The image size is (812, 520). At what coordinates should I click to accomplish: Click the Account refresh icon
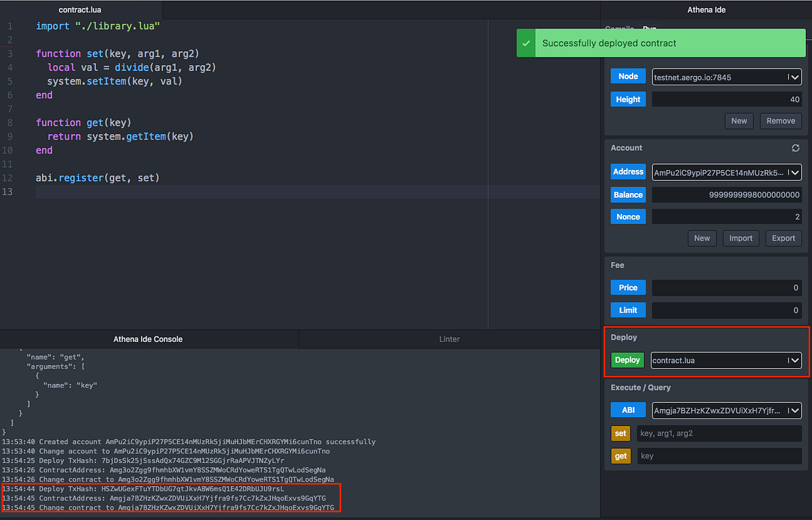(795, 148)
